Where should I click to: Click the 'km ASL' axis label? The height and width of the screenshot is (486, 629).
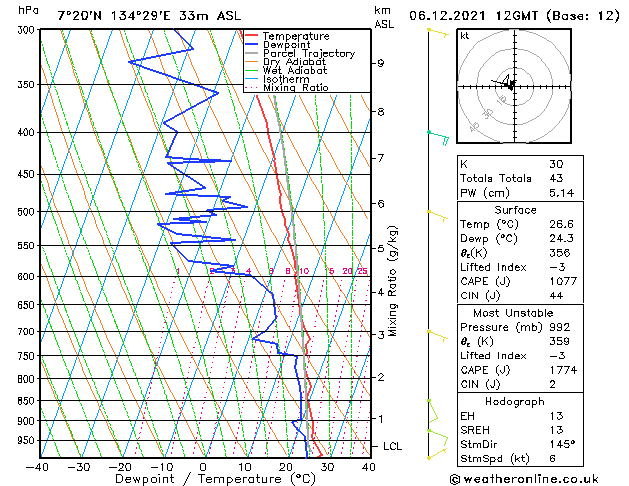point(384,17)
